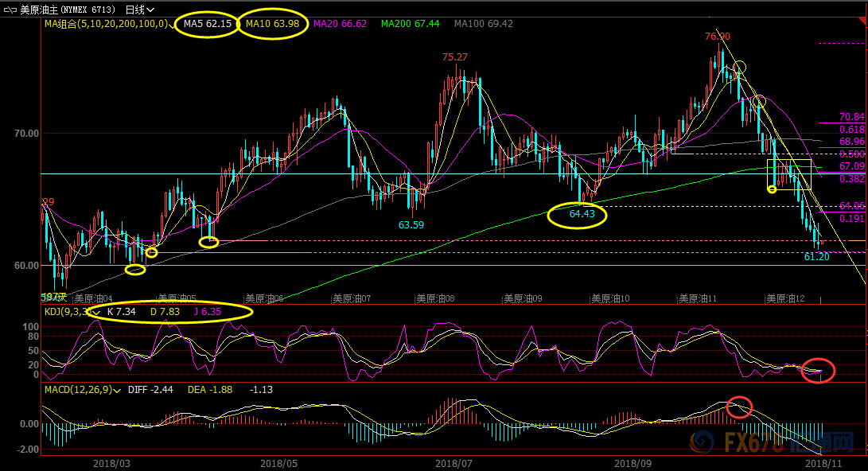Select the MA20 66.62 moving average label
This screenshot has height=471, width=868.
coord(340,24)
